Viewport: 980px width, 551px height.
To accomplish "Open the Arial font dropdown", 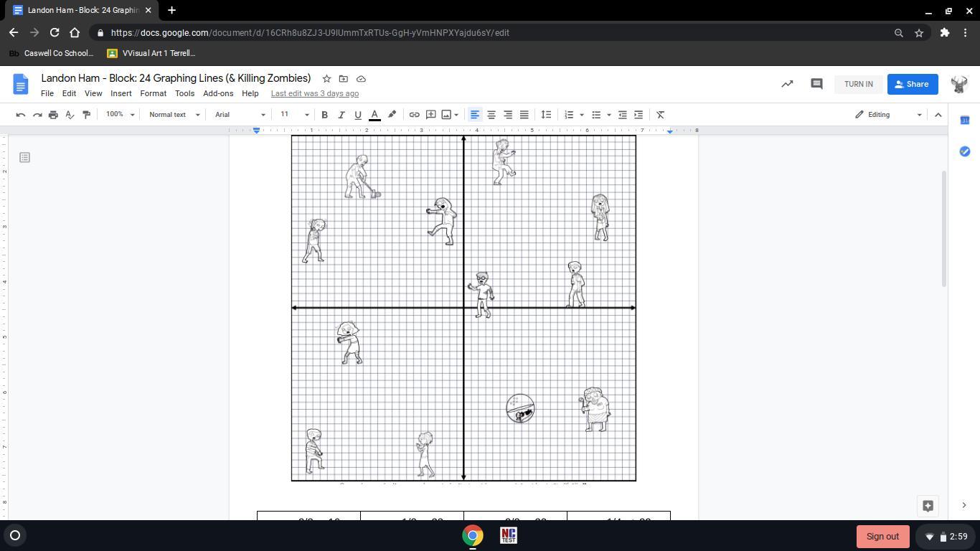I will [x=240, y=115].
